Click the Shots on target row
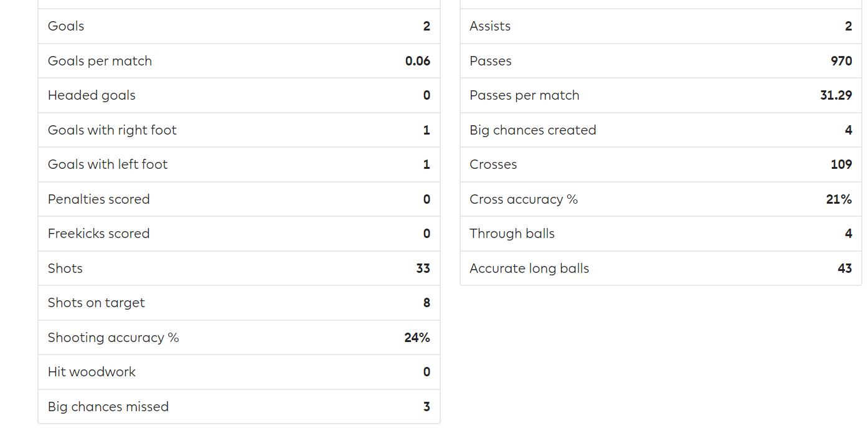 [239, 303]
